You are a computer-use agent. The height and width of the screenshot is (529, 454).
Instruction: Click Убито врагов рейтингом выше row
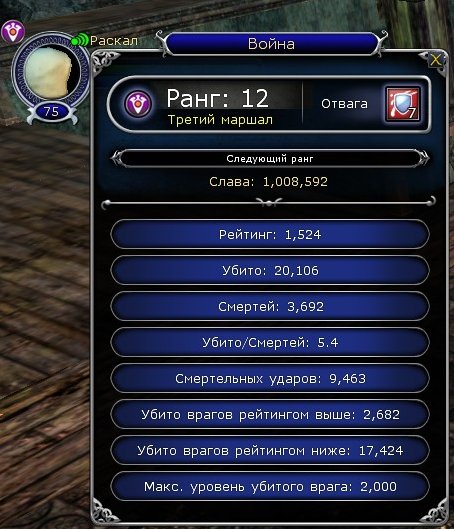tap(270, 414)
